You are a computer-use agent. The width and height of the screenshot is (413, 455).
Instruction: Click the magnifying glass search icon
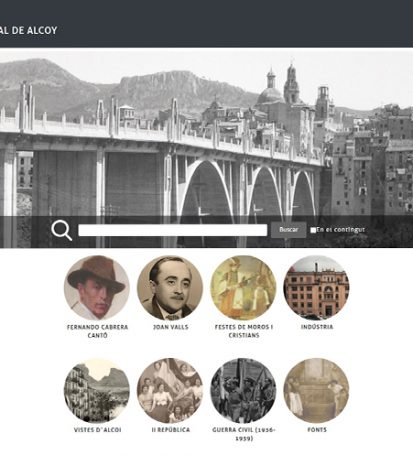(x=62, y=230)
